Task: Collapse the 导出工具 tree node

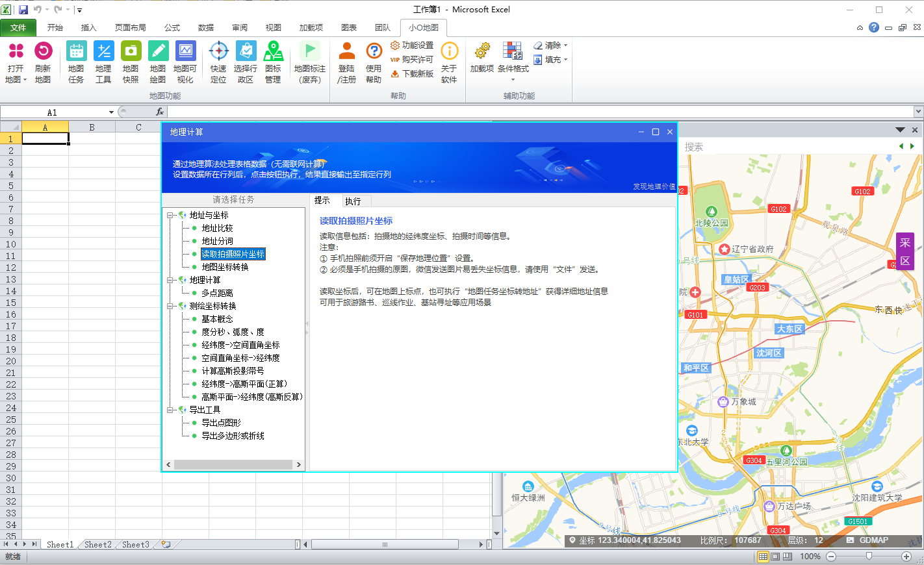Action: [170, 410]
